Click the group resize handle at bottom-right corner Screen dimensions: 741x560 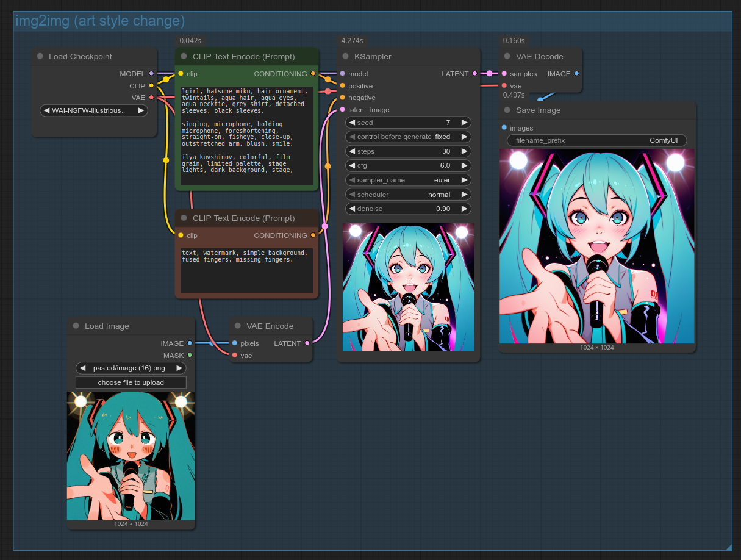(x=728, y=547)
